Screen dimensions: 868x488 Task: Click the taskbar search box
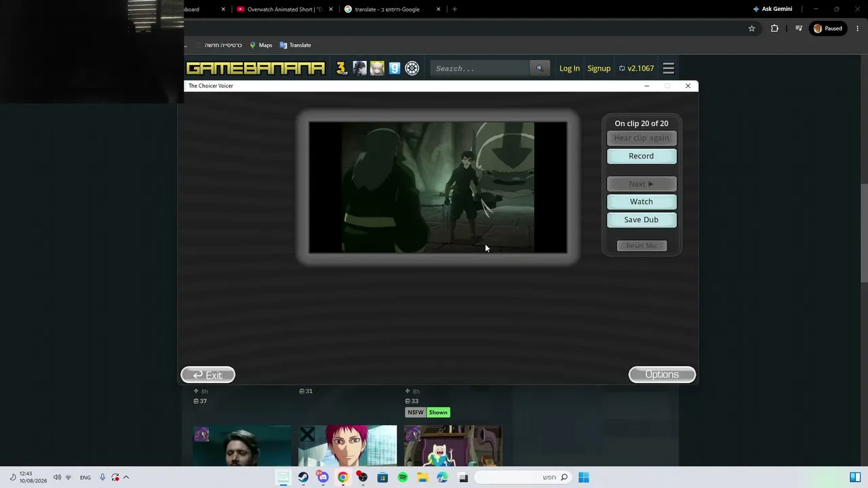coord(522,478)
